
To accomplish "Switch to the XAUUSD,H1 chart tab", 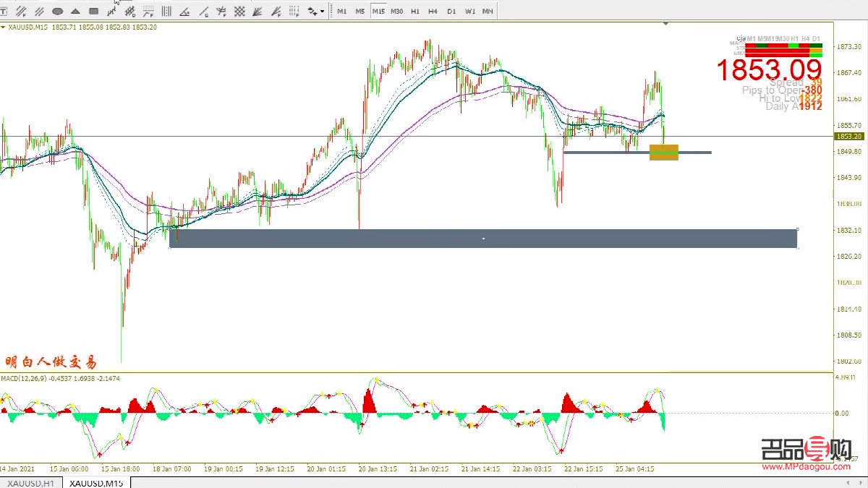I will point(31,482).
